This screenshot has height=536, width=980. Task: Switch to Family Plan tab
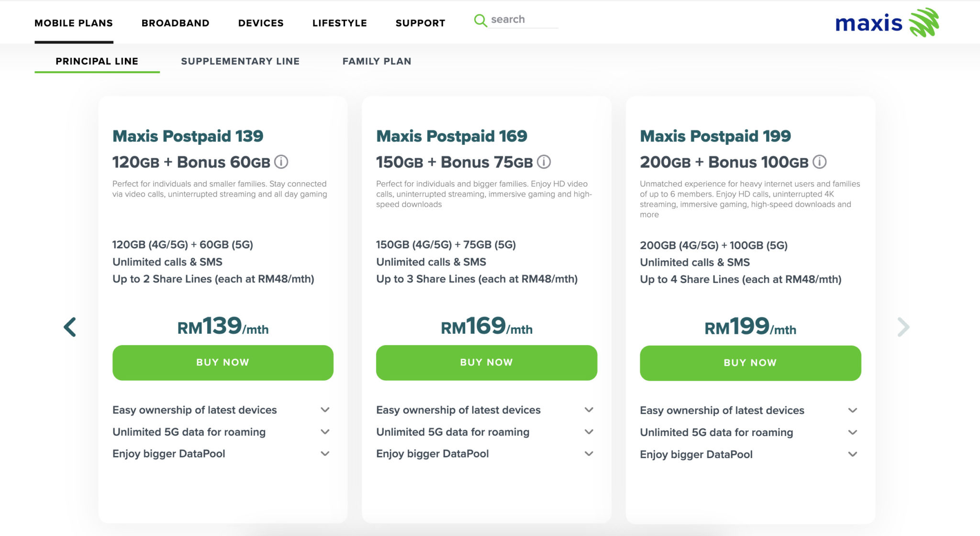377,61
